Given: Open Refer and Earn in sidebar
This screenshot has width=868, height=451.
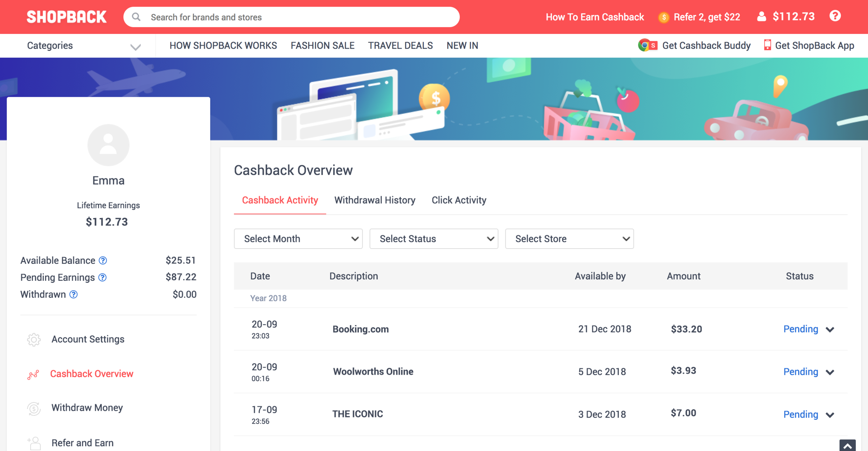Looking at the screenshot, I should coord(83,443).
